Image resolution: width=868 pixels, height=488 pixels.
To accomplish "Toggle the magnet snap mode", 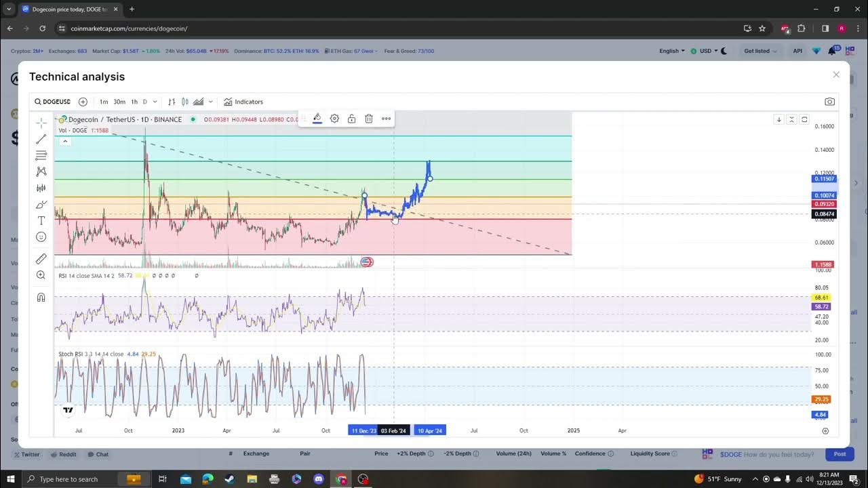I will coord(41,298).
